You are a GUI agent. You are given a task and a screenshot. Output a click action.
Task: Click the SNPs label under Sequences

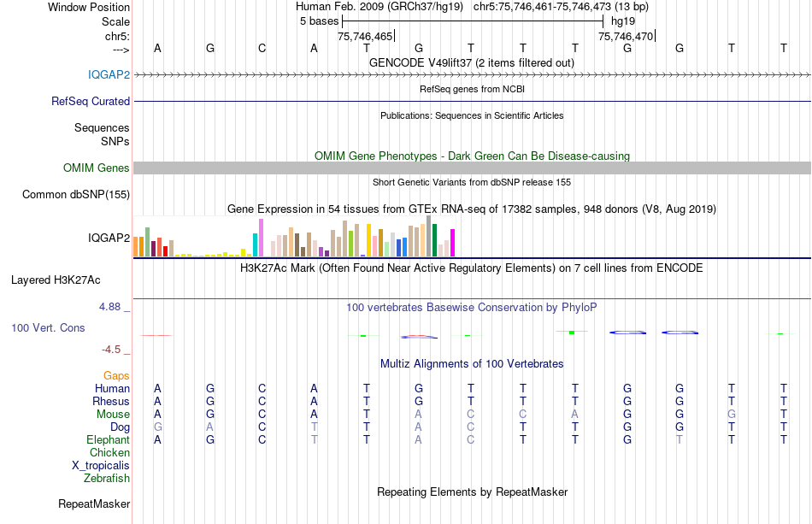[x=115, y=141]
